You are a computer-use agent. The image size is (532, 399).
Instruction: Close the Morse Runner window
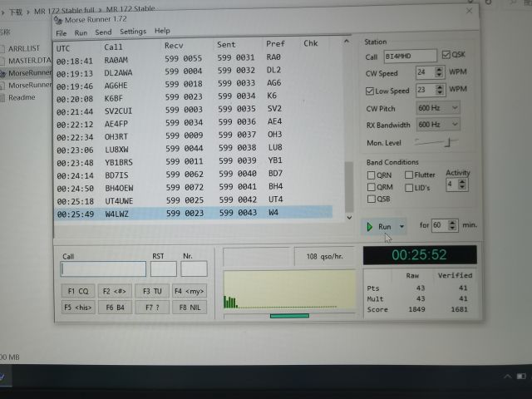[469, 11]
